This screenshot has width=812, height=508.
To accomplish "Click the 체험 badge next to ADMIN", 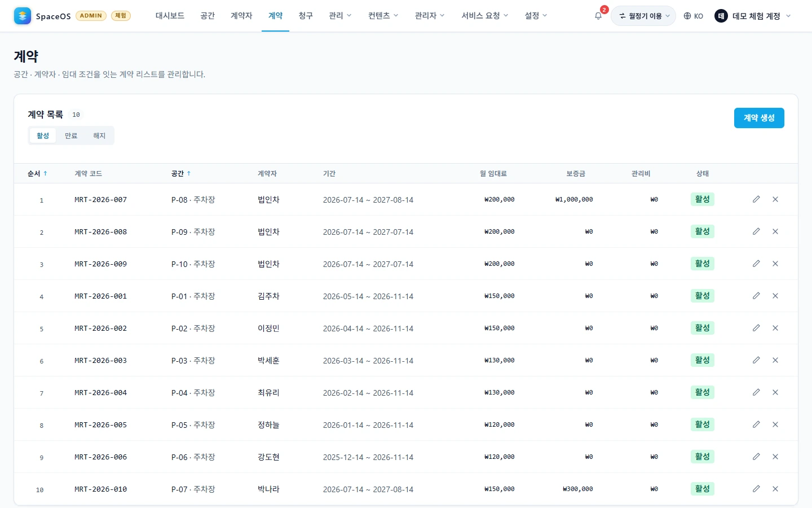I will [x=121, y=16].
